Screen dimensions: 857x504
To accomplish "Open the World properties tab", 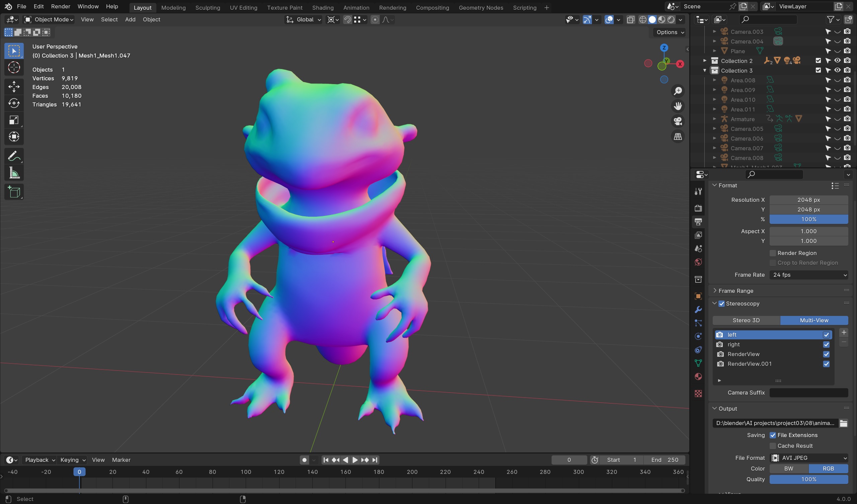I will coord(698,262).
